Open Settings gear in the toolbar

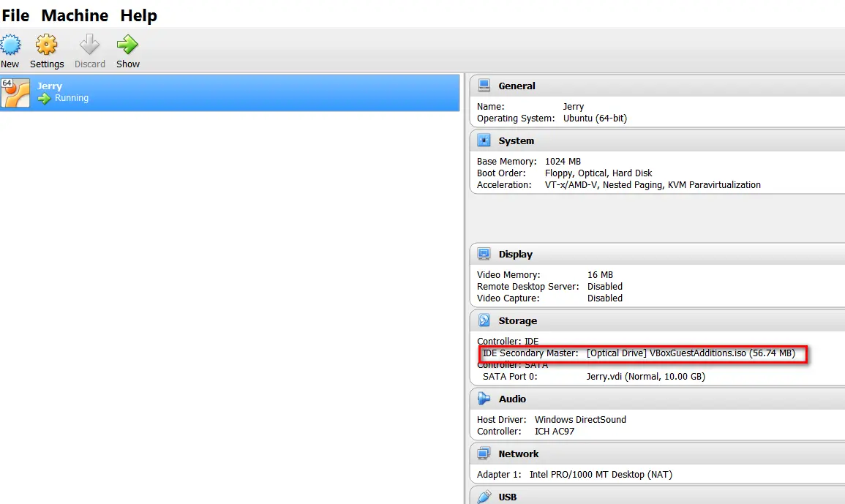coord(46,45)
